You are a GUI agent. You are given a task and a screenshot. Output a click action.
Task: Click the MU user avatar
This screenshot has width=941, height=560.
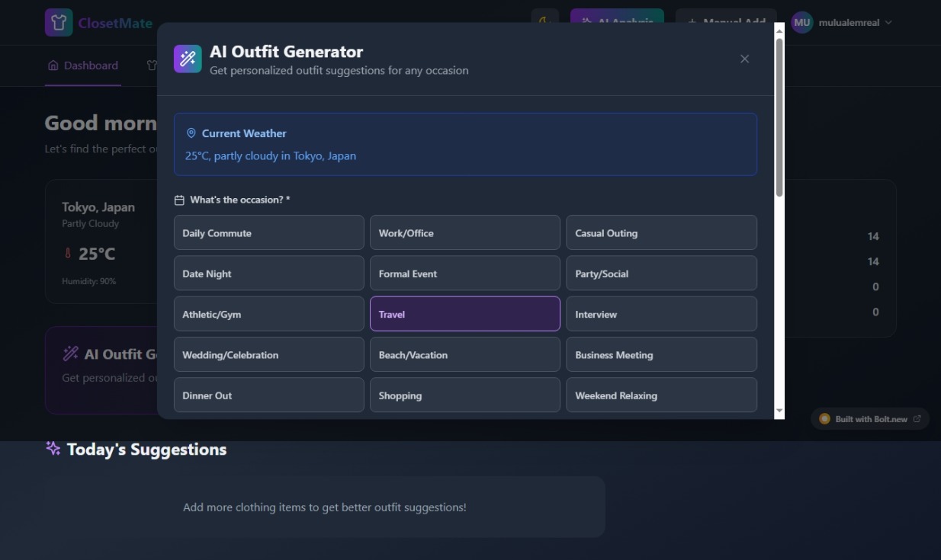point(802,23)
